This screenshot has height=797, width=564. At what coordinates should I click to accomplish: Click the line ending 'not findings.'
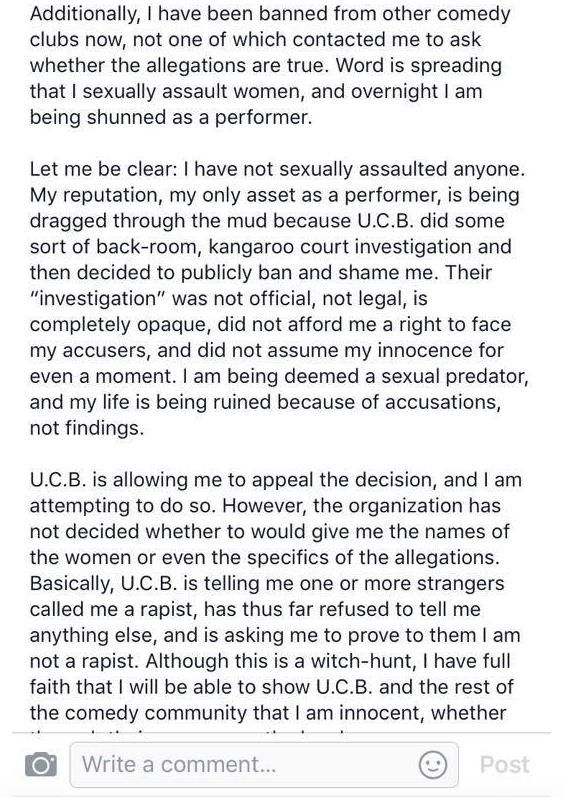pos(87,428)
